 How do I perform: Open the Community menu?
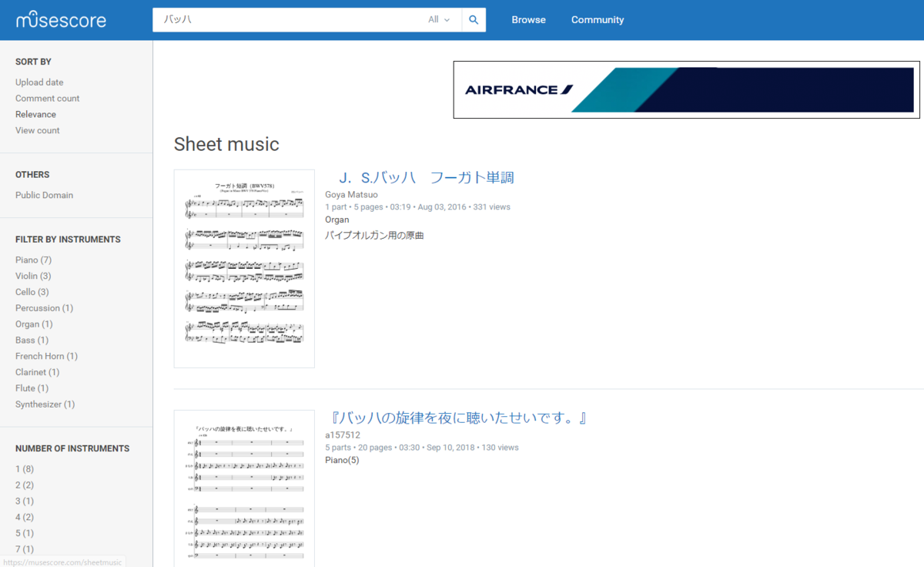598,19
